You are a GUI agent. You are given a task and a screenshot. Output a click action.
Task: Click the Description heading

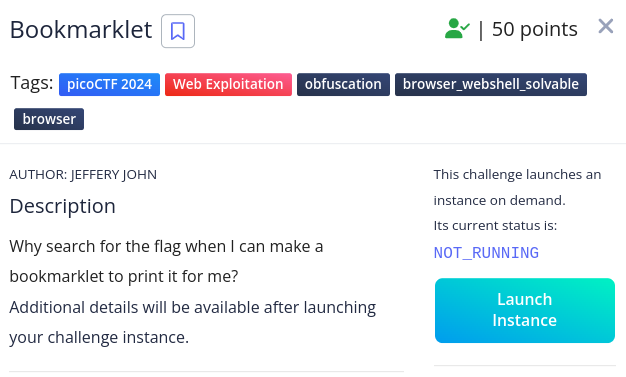point(63,206)
